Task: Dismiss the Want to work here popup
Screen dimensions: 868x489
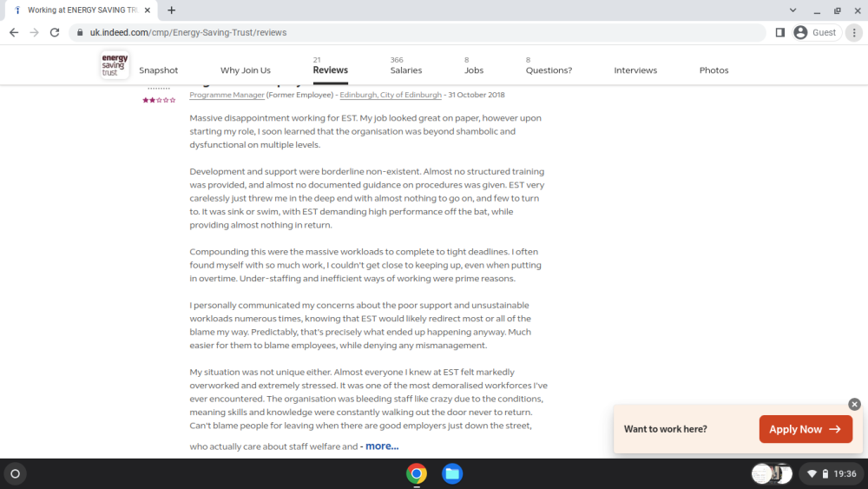Action: pos(854,404)
